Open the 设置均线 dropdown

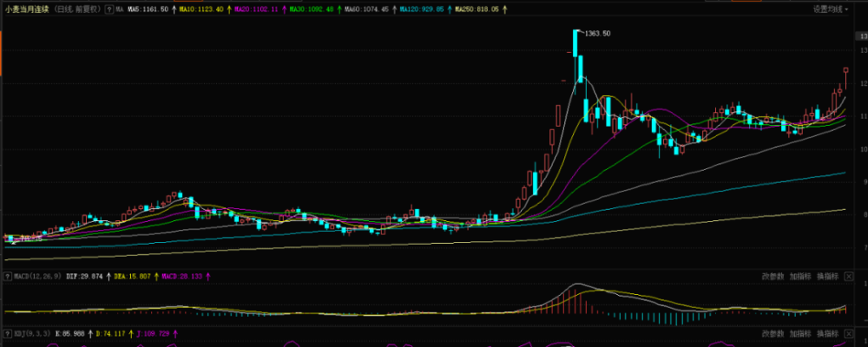tap(831, 10)
